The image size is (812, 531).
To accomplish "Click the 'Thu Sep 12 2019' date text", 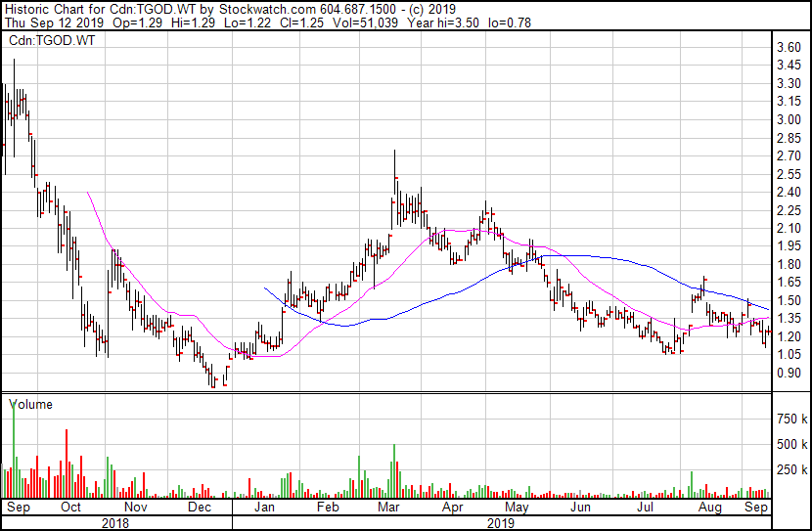I will click(55, 22).
